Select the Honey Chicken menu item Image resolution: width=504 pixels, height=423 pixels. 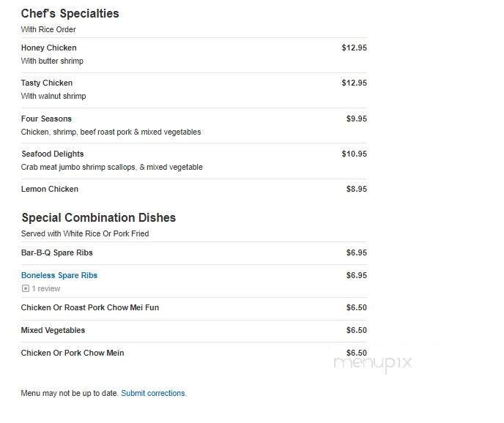[48, 48]
